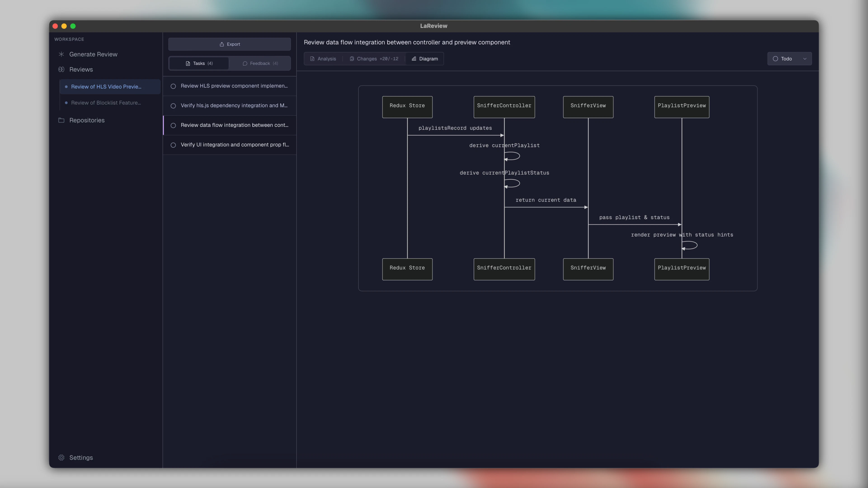Click the document icon on the Tasks tab
This screenshot has width=868, height=488.
coord(188,63)
